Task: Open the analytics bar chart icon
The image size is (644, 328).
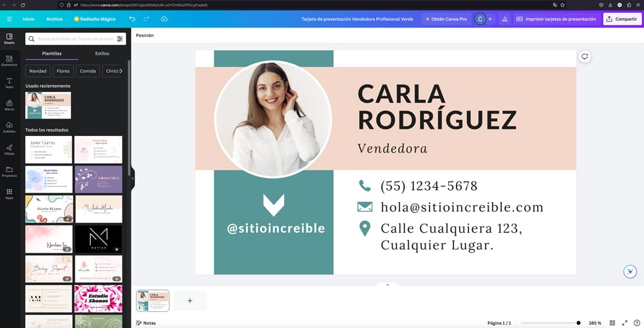Action: pos(504,19)
